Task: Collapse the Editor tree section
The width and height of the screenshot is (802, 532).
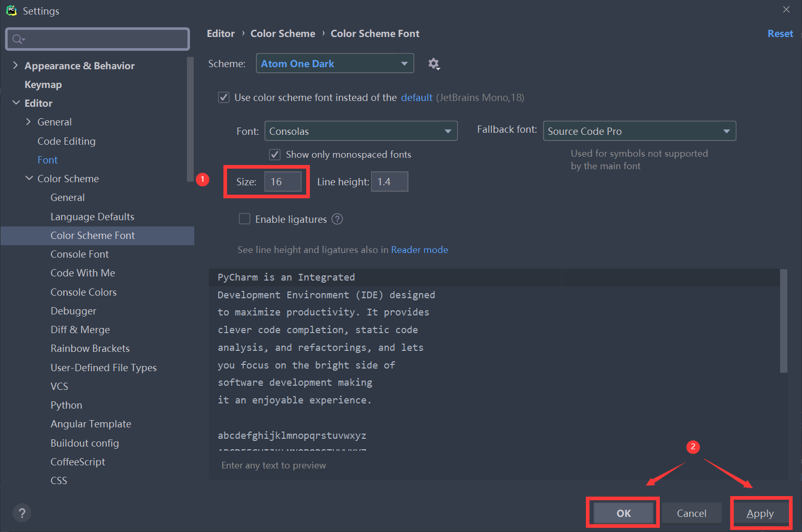Action: tap(16, 103)
